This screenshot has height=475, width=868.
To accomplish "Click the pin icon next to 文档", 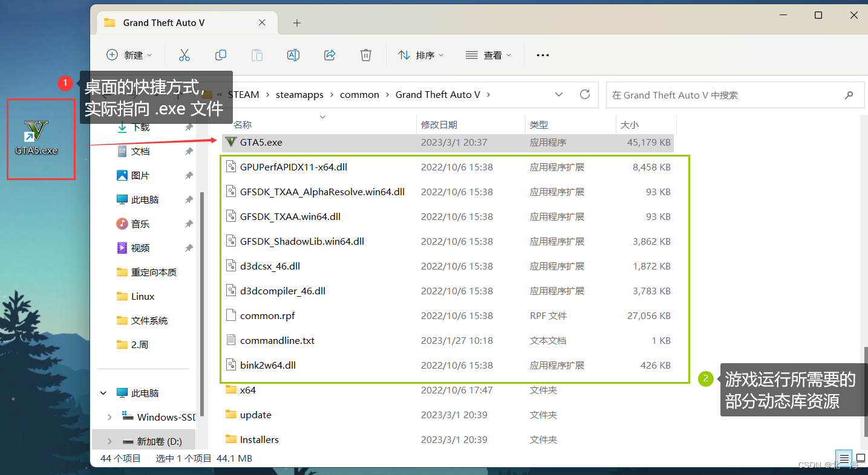I will [x=189, y=151].
